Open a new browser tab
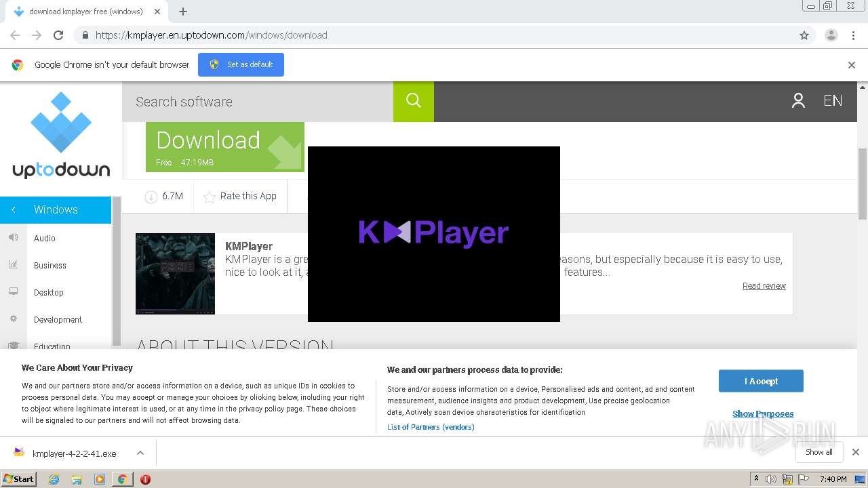The height and width of the screenshot is (488, 868). click(x=183, y=12)
